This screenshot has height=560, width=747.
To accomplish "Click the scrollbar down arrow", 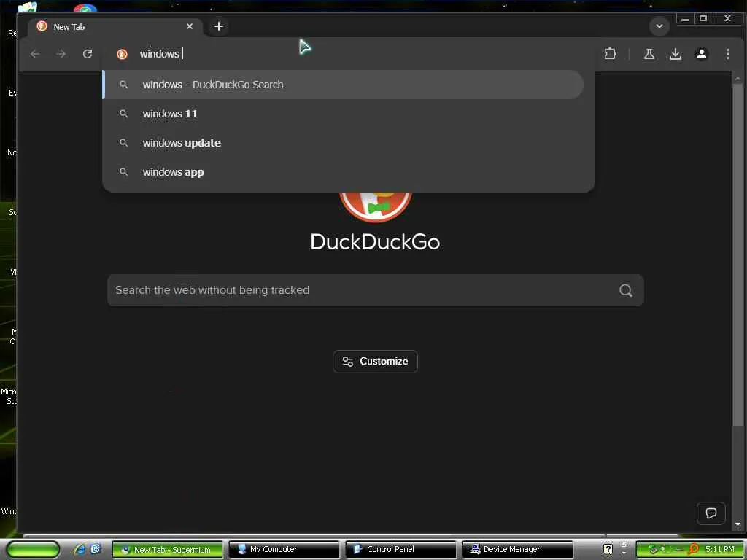I will pos(738,524).
